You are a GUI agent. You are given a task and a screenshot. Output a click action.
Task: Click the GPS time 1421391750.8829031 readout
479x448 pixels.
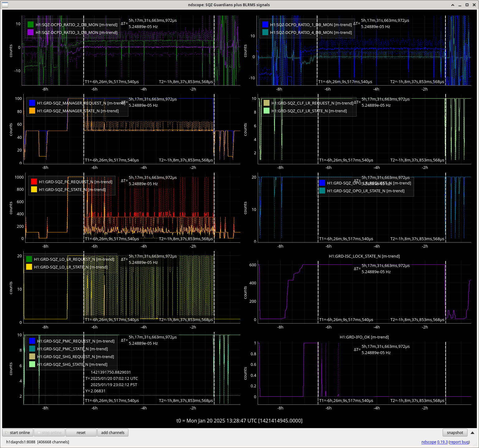111,372
